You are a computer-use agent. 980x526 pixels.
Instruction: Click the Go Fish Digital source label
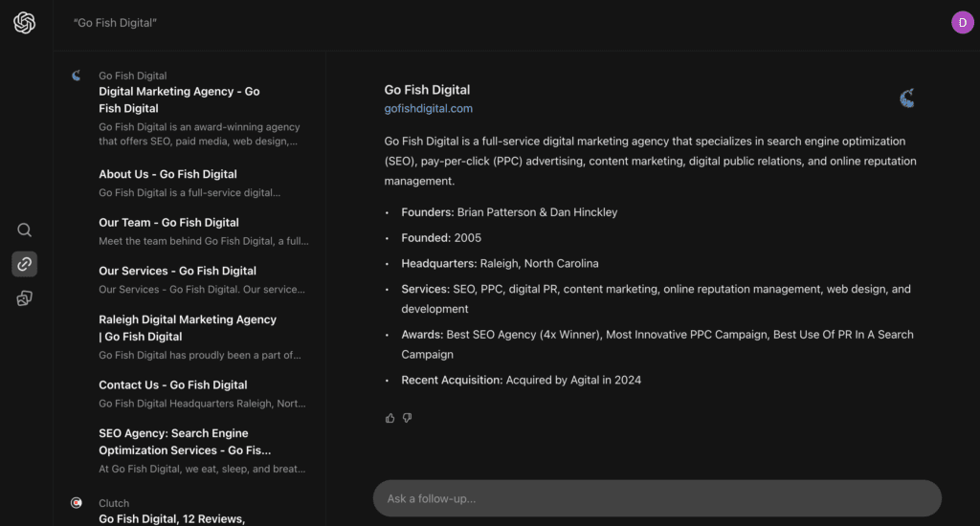pos(132,76)
